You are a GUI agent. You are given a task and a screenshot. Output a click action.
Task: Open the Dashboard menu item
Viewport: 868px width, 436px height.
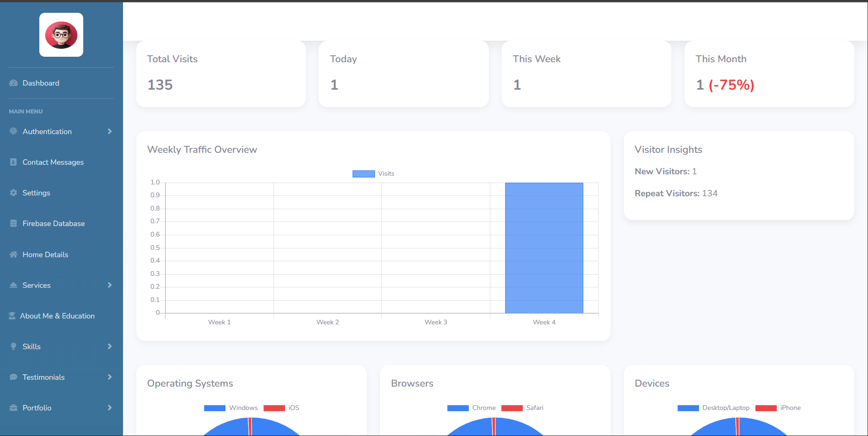point(61,83)
